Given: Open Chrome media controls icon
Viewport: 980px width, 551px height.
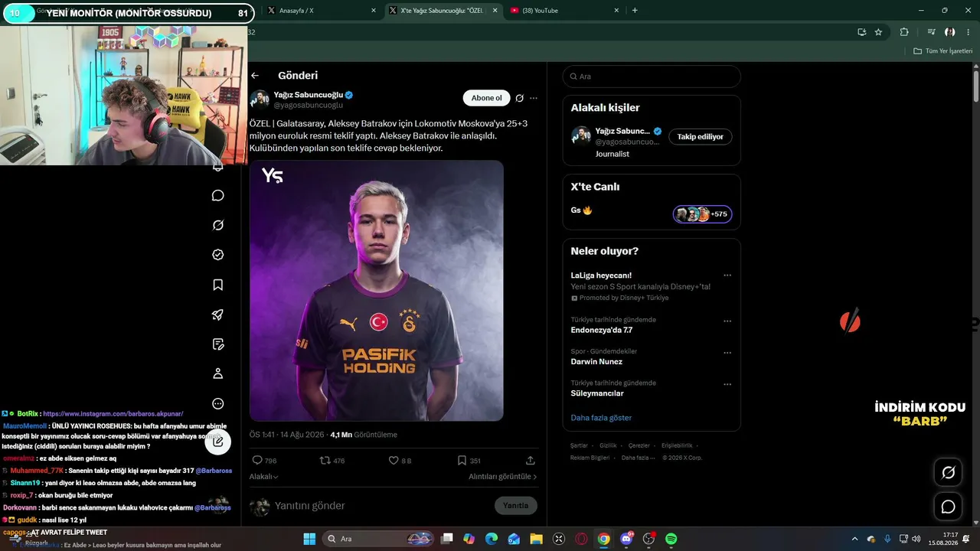Looking at the screenshot, I should point(931,32).
